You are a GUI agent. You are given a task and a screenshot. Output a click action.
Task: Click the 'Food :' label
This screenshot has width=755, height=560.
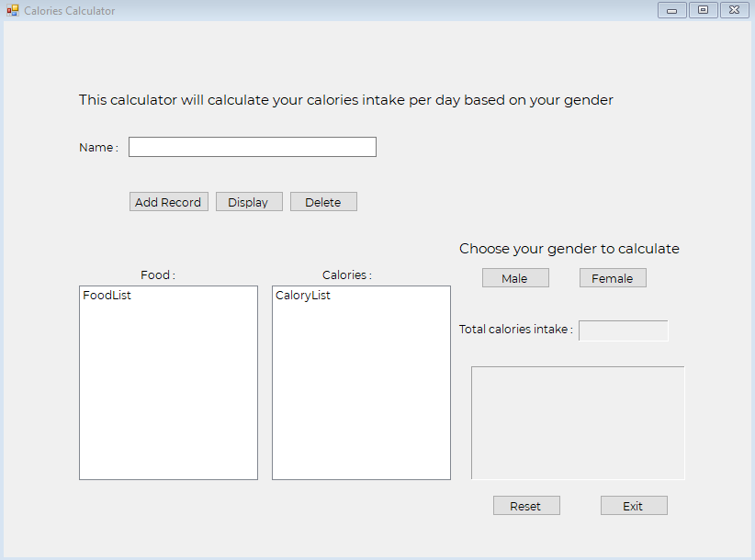click(158, 274)
